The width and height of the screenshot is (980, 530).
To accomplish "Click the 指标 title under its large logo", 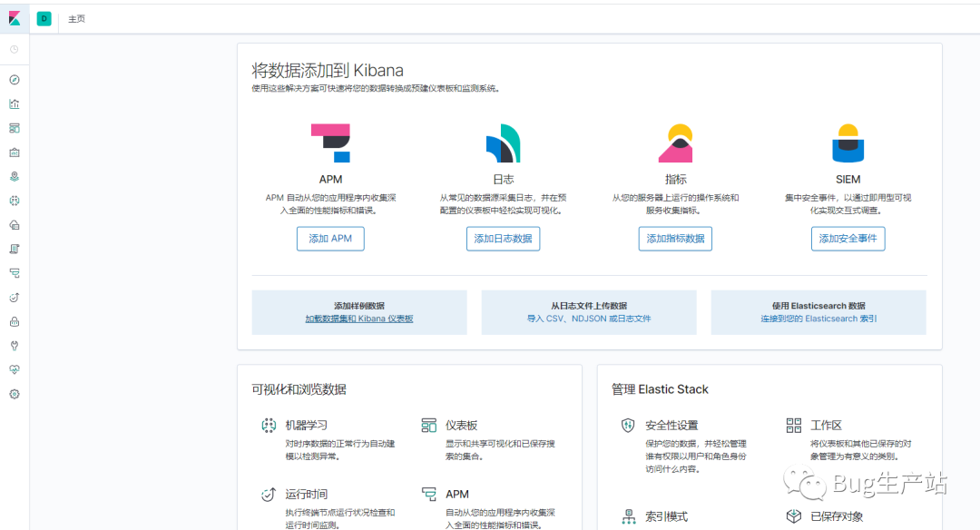I will pos(676,180).
